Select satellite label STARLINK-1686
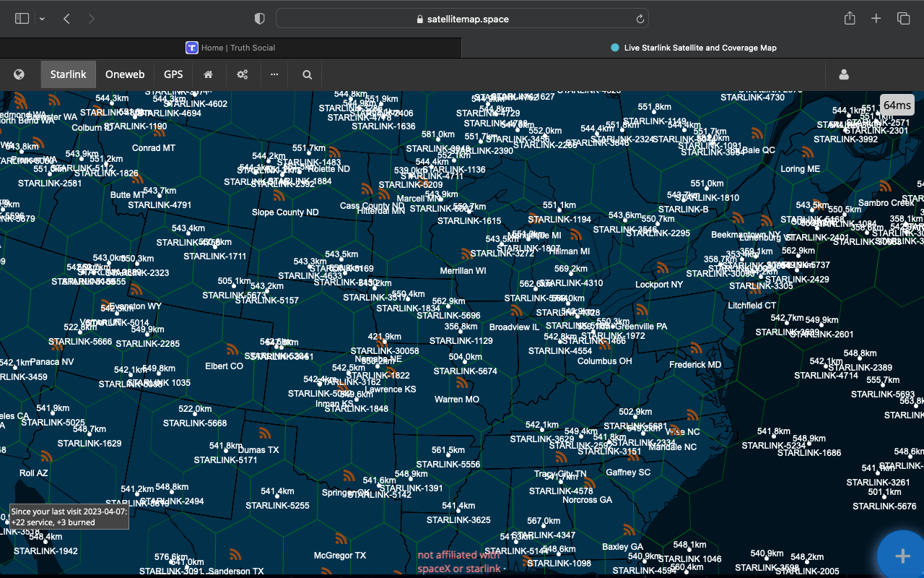The width and height of the screenshot is (924, 578). 809,453
